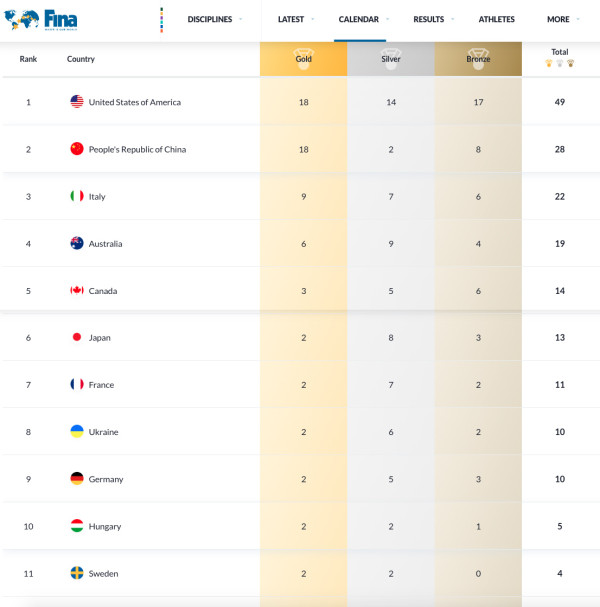This screenshot has width=600, height=607.
Task: Select the Bronze medal column header
Action: 478,59
